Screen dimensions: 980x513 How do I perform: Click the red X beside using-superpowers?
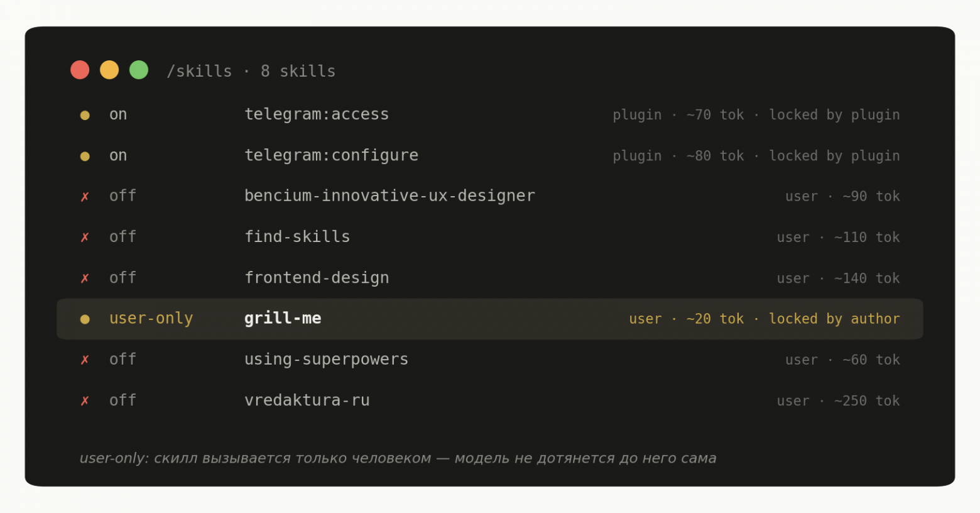point(85,360)
